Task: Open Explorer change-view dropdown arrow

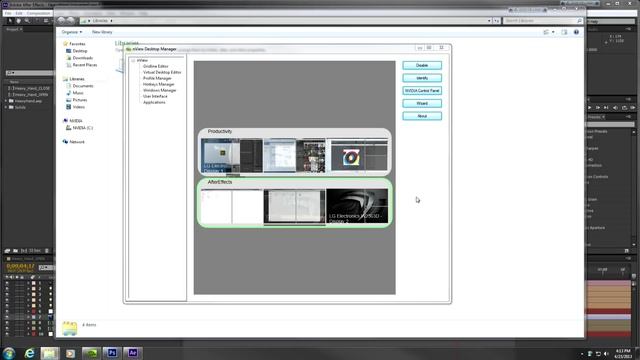Action: (553, 32)
